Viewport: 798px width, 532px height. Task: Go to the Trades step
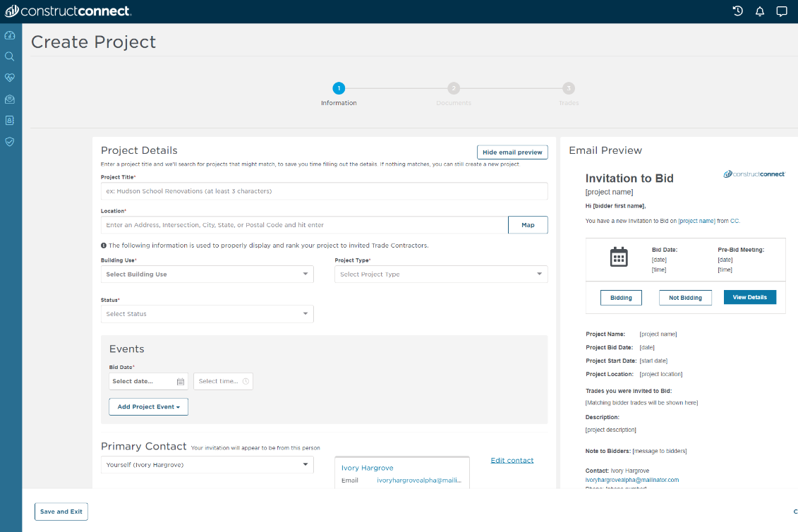(568, 88)
